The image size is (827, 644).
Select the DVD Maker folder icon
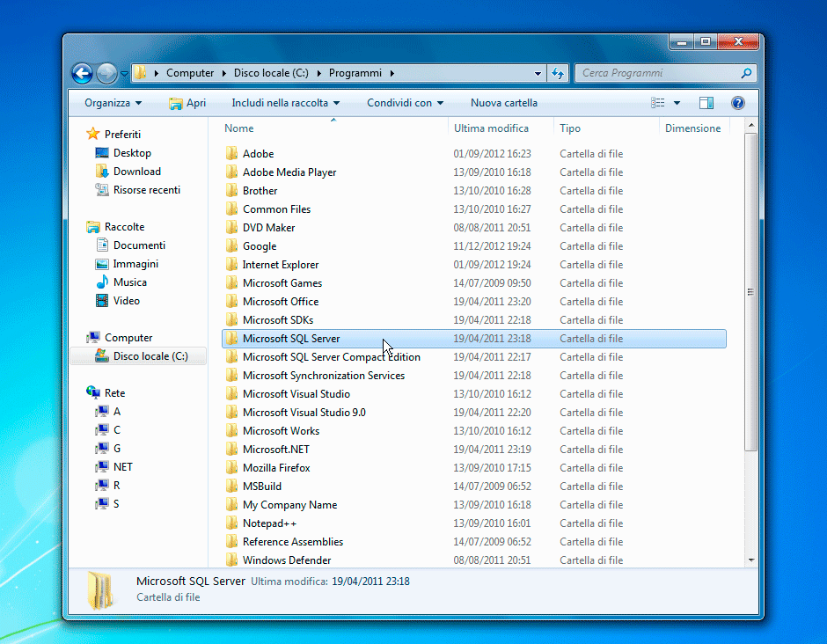coord(231,227)
